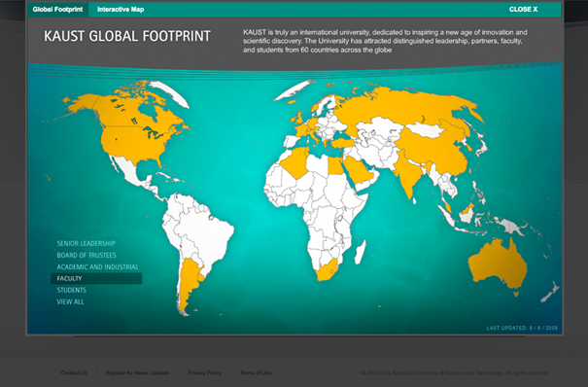Screen dimensions: 588x387
Task: Show Senior Leadership countries
Action: 86,243
